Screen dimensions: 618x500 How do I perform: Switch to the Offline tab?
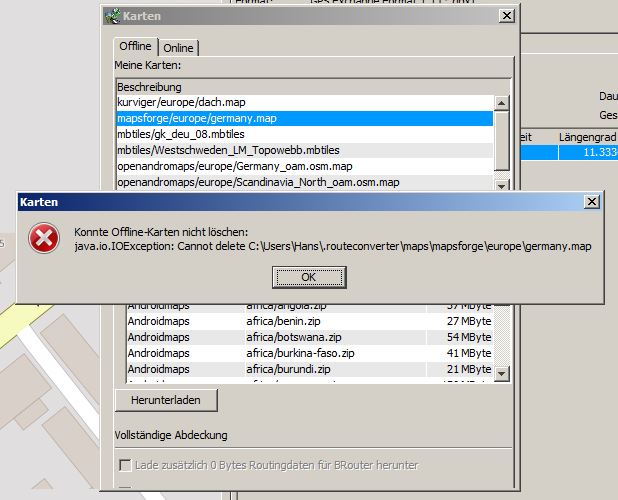tap(135, 47)
